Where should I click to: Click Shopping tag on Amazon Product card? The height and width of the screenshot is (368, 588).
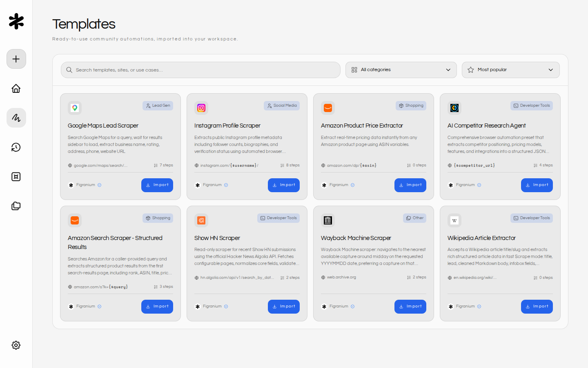coord(411,105)
